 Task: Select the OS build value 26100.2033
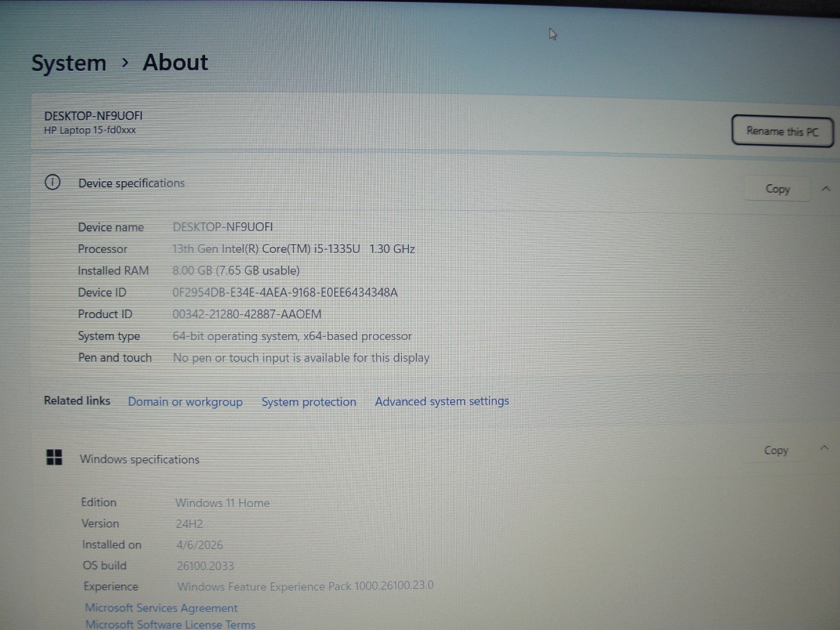pyautogui.click(x=205, y=566)
